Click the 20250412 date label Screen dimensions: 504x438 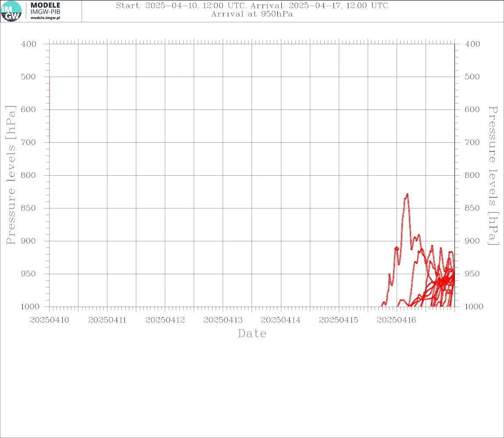[165, 320]
